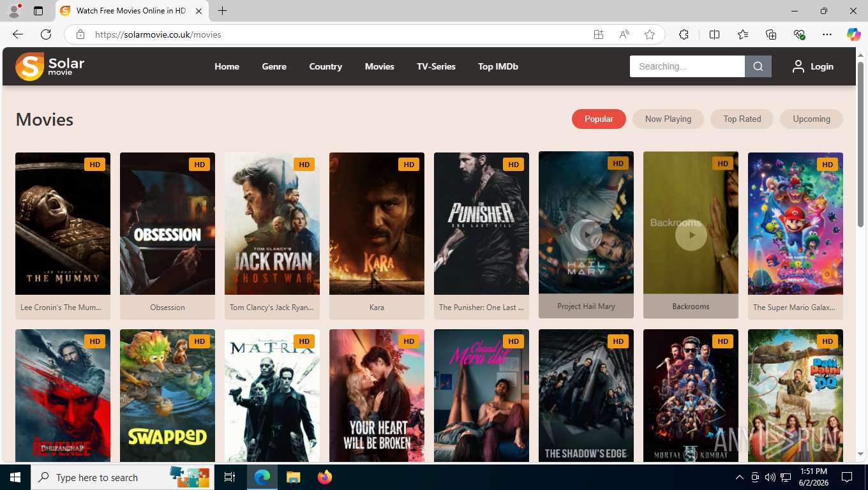Image resolution: width=868 pixels, height=490 pixels.
Task: Click the page vertical scrollbar
Action: 860,144
